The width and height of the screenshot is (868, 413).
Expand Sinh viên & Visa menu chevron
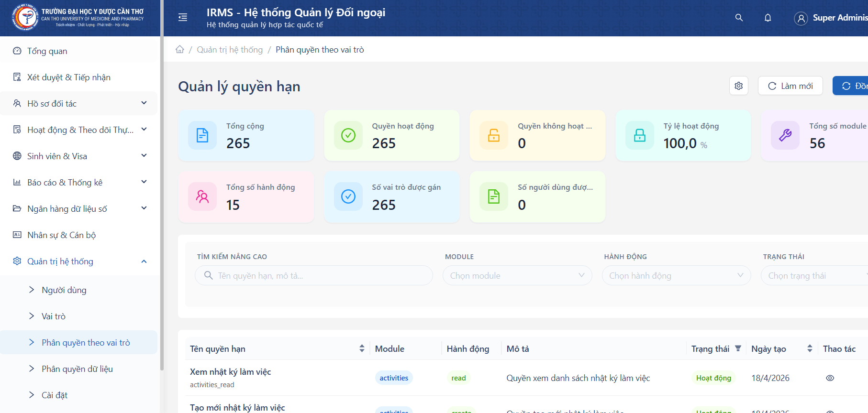click(x=144, y=156)
